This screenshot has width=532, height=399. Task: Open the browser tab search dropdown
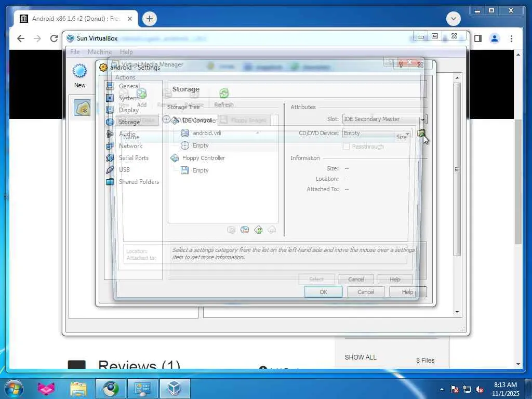point(453,19)
